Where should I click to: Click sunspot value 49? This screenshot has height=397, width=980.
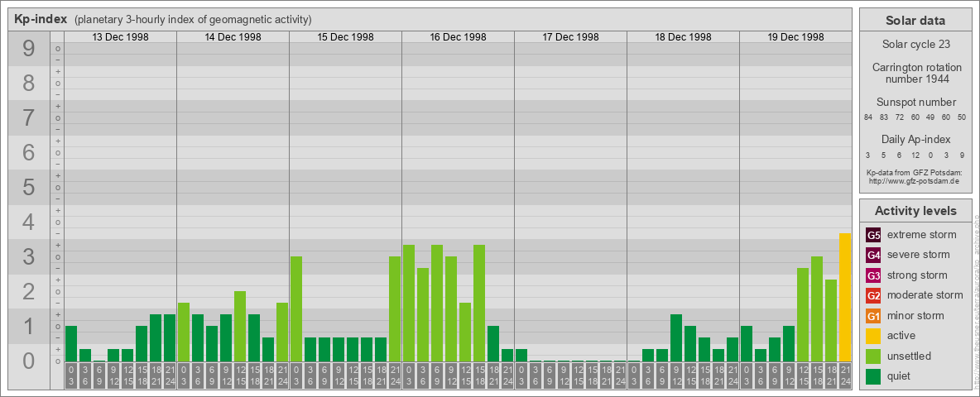click(930, 117)
